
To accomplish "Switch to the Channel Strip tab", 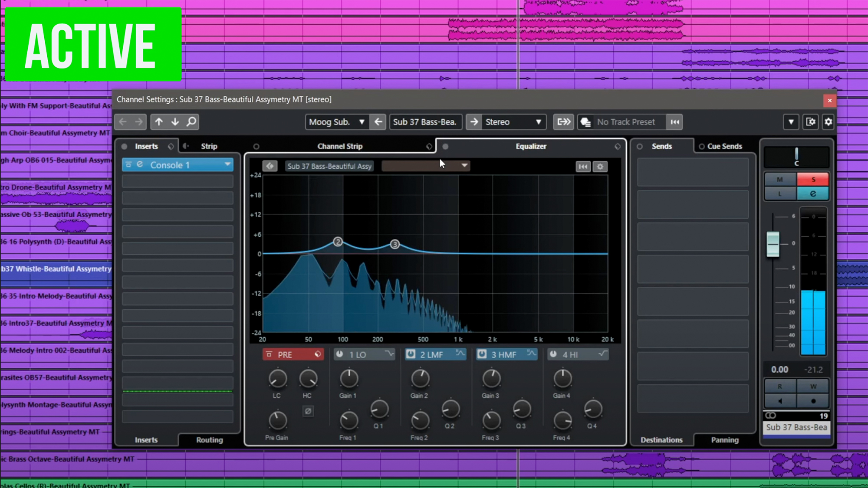I will (340, 146).
